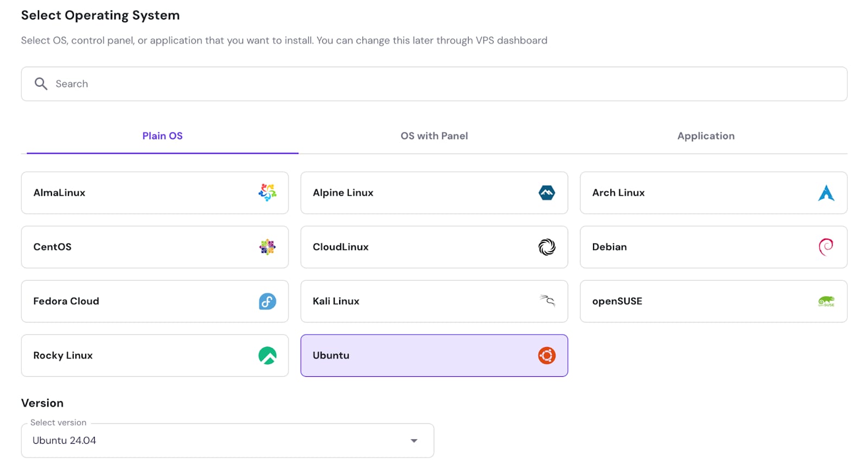The width and height of the screenshot is (868, 468).
Task: Click the Fedora Cloud logo icon
Action: coord(267,301)
